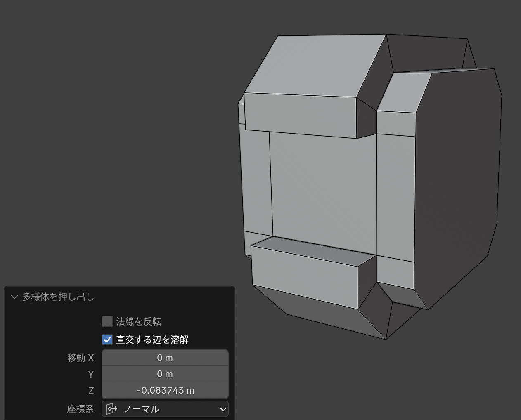Uncheck the 直交する辺を溶解 checkbox

coord(107,340)
